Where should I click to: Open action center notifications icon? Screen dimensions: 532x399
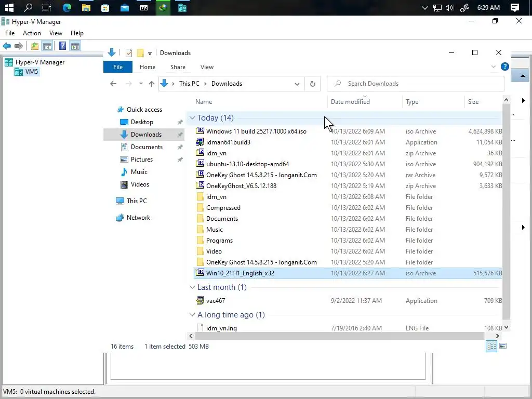[x=515, y=7]
